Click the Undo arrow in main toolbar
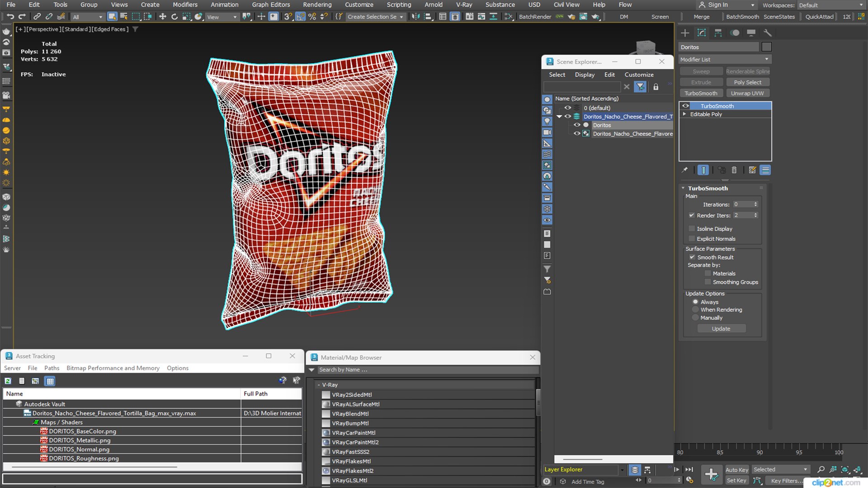 click(10, 17)
